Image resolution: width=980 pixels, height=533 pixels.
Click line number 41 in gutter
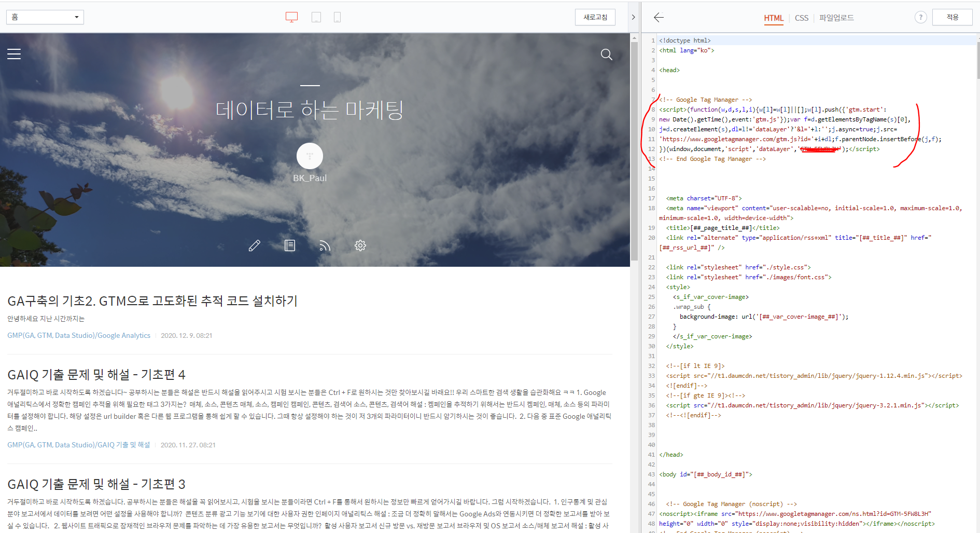(651, 455)
